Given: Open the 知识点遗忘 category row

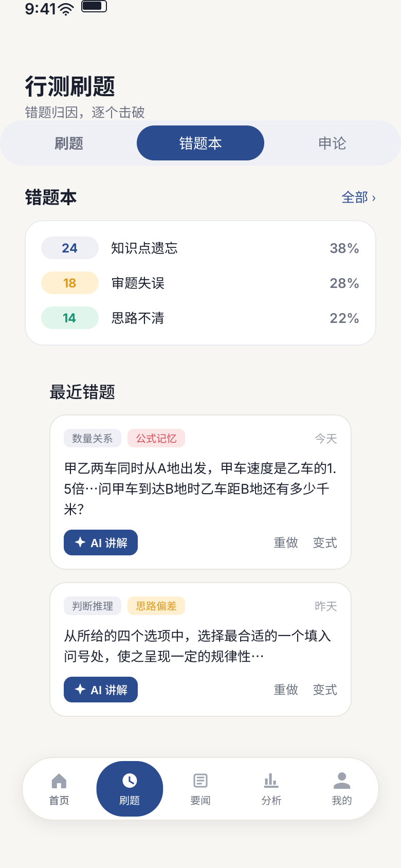Looking at the screenshot, I should [200, 248].
